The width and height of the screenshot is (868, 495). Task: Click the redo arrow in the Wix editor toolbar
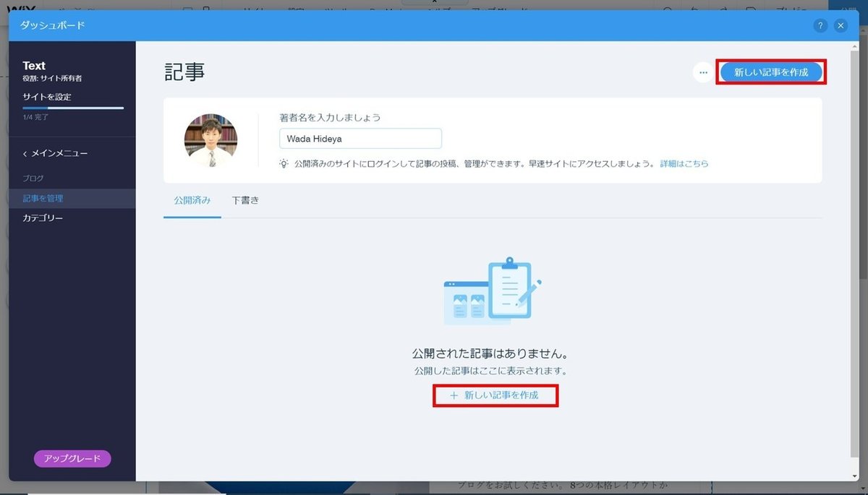tap(723, 7)
